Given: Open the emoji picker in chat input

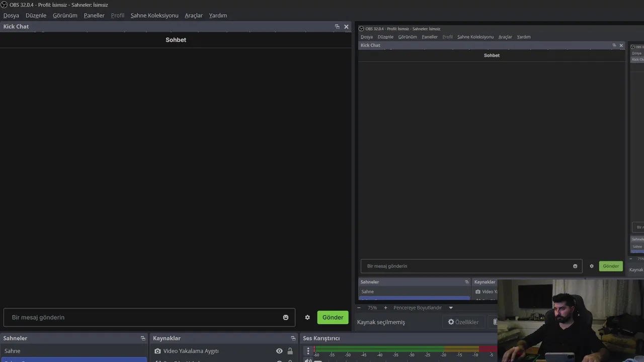Looking at the screenshot, I should 286,317.
